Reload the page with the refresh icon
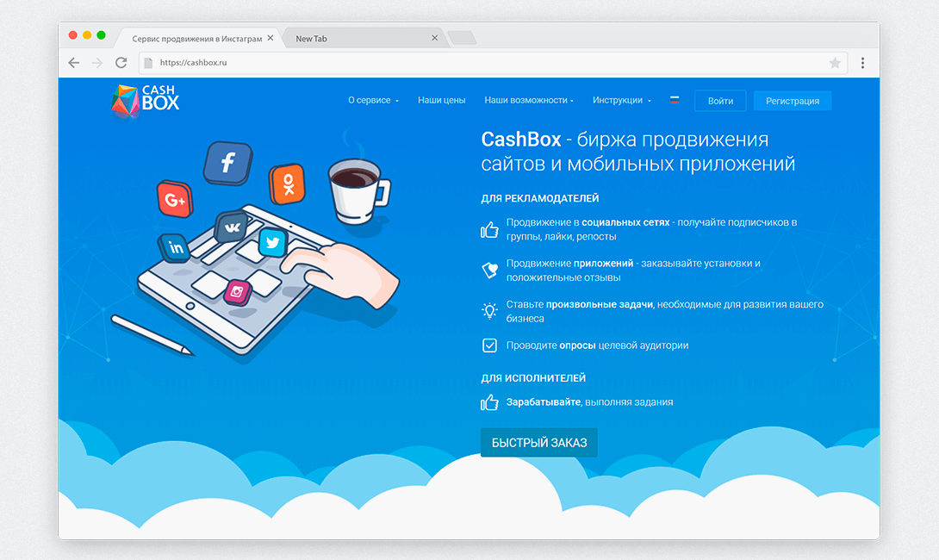 pyautogui.click(x=121, y=63)
